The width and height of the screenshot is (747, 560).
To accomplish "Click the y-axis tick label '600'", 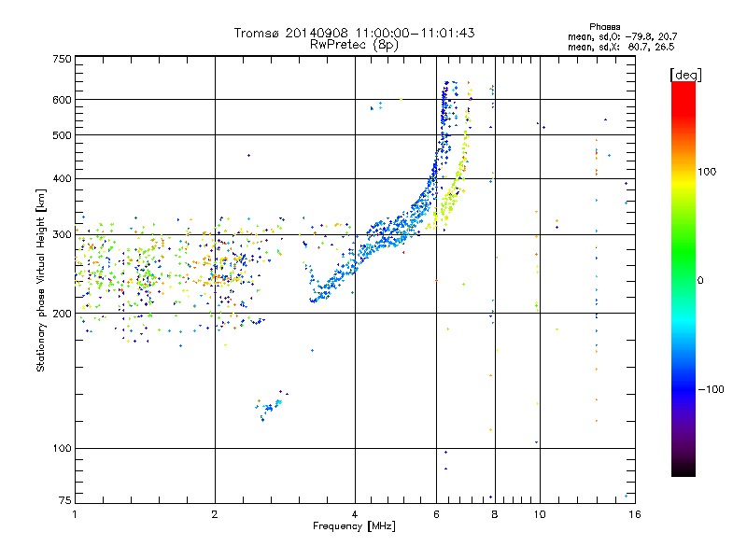I will [x=62, y=100].
